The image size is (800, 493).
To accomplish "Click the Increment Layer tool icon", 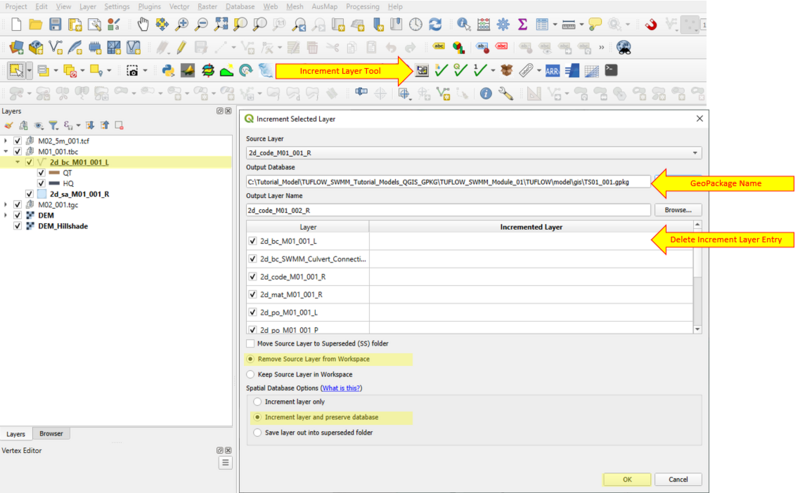I will (422, 70).
